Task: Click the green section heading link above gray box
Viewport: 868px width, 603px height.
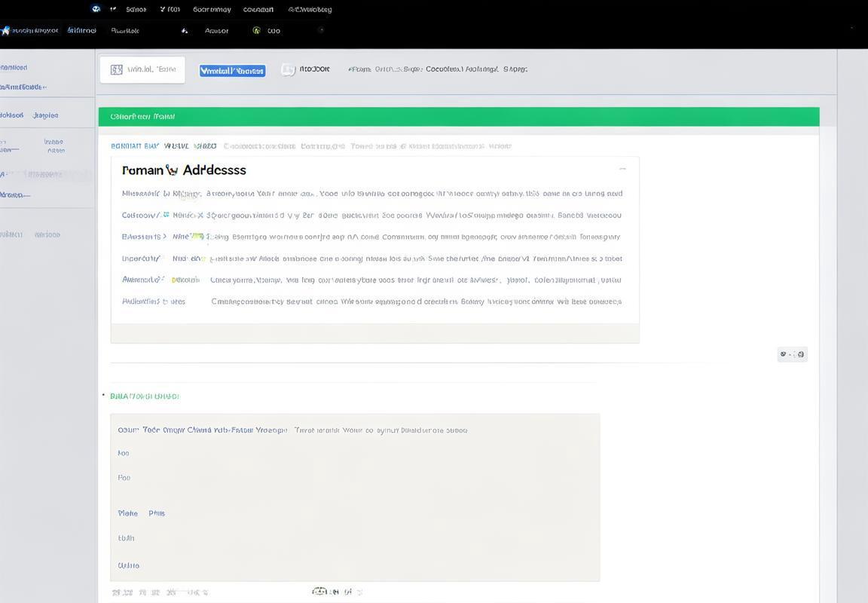Action: pos(144,396)
